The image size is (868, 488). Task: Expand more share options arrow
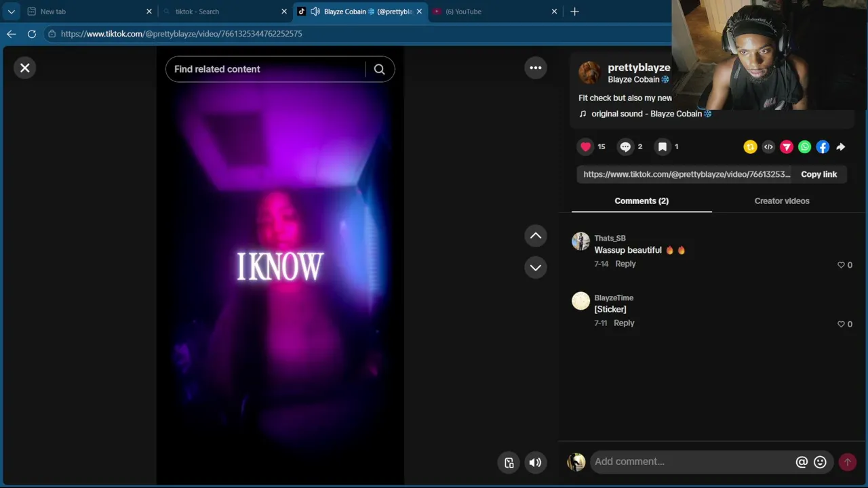click(x=841, y=147)
